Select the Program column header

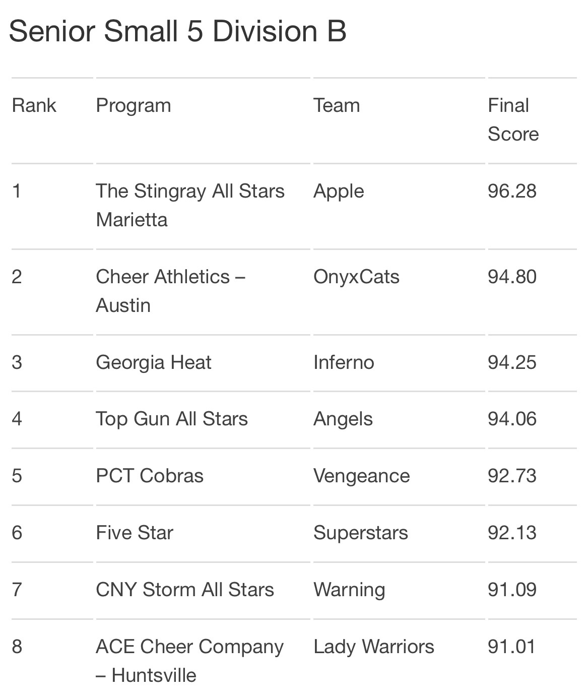134,106
